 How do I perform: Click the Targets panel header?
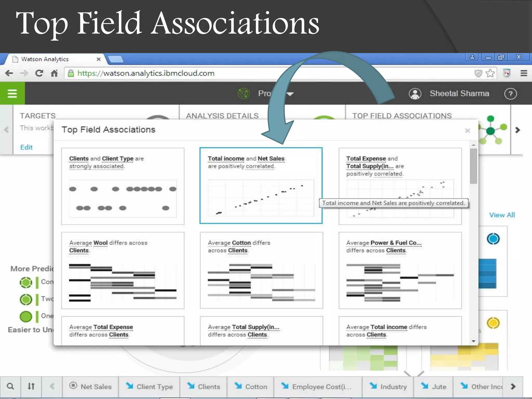click(38, 116)
